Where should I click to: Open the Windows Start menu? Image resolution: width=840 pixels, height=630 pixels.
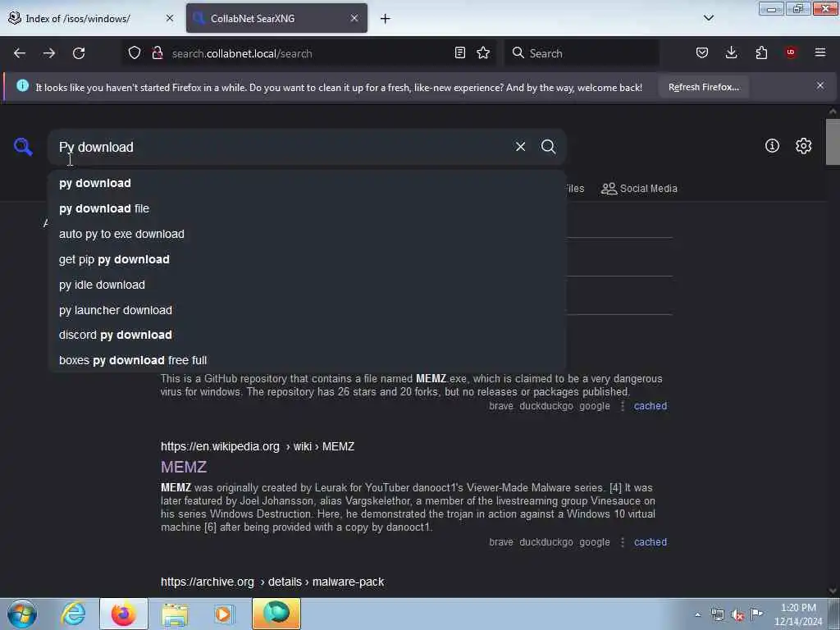(x=22, y=614)
